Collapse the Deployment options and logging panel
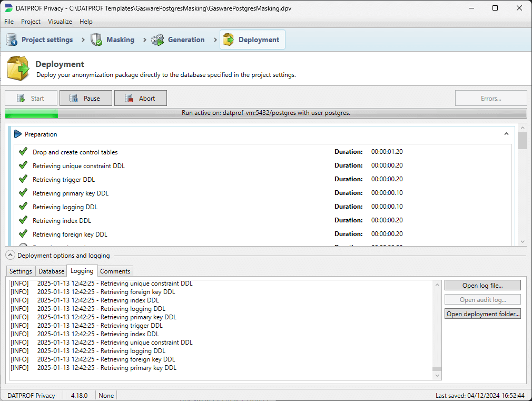 click(9, 255)
